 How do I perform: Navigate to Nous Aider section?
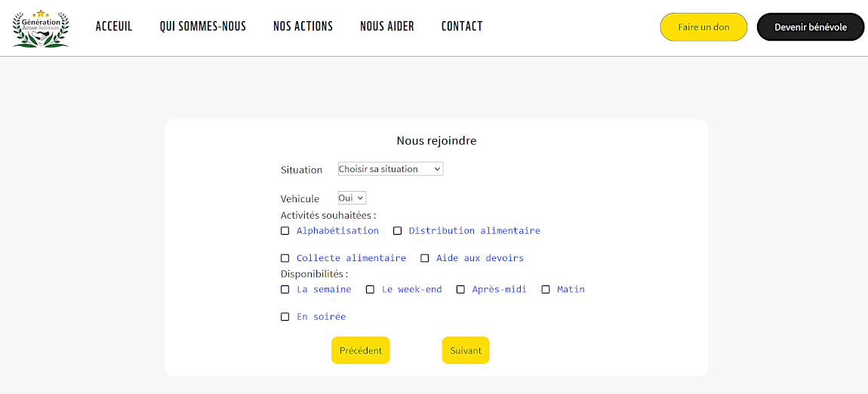(x=386, y=26)
